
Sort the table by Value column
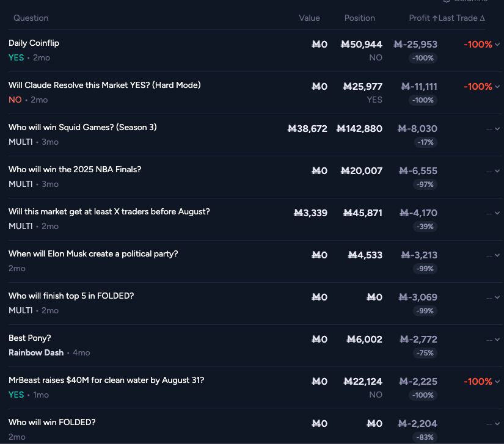pyautogui.click(x=309, y=18)
